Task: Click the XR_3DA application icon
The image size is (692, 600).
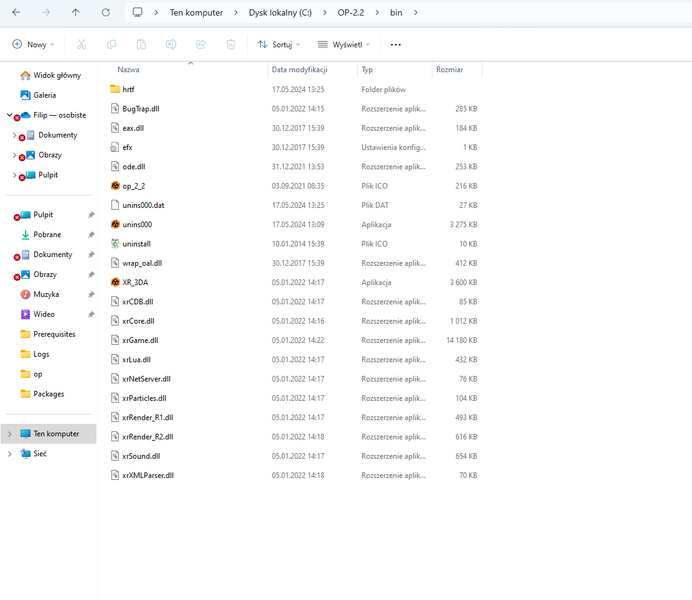Action: point(115,282)
